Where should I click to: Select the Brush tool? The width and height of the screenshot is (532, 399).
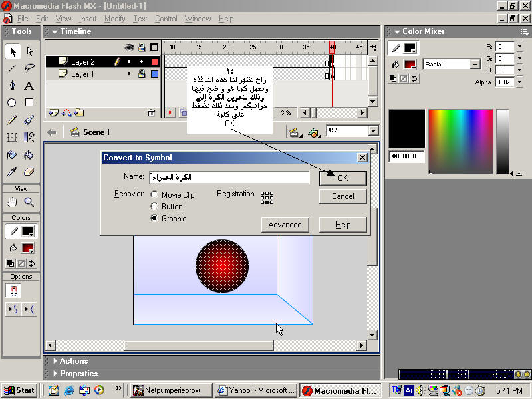click(29, 120)
